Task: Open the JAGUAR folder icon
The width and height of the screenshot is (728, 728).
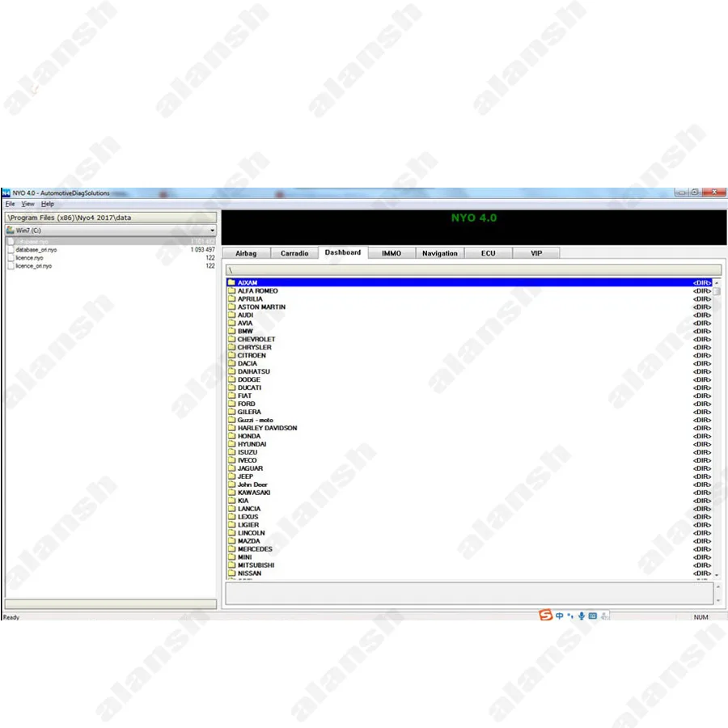Action: click(231, 468)
